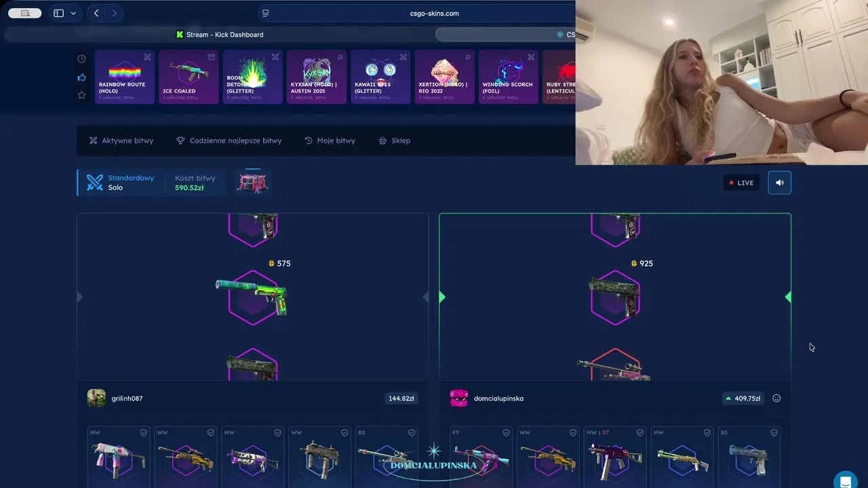Show recent drops with the clock icon

pos(81,59)
